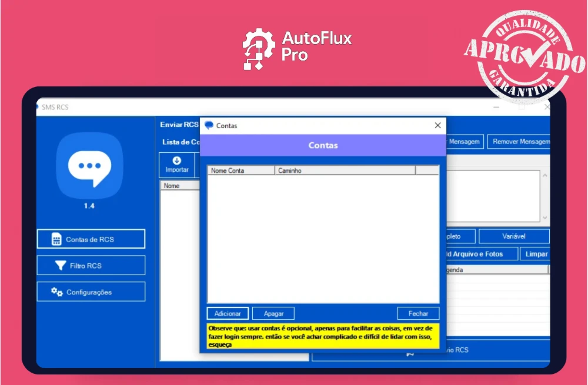Click the Arquivo e Fotos button
The width and height of the screenshot is (588, 385).
coord(482,254)
